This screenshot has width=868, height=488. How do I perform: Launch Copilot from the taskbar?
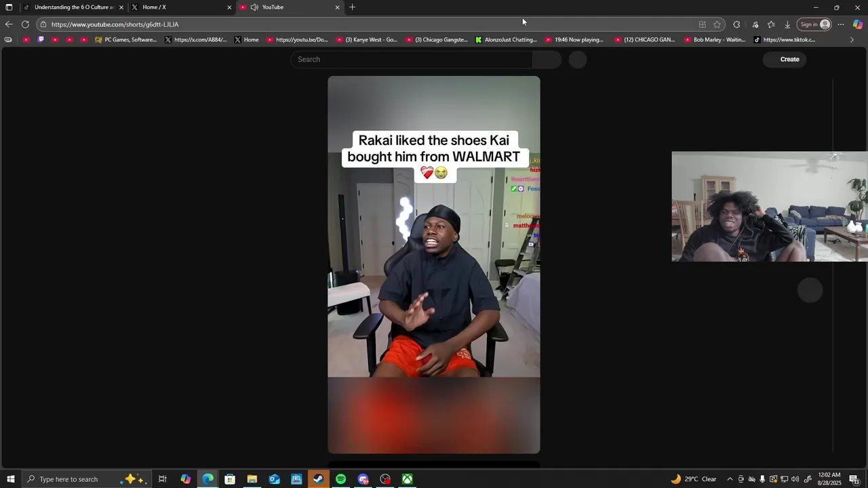point(185,479)
